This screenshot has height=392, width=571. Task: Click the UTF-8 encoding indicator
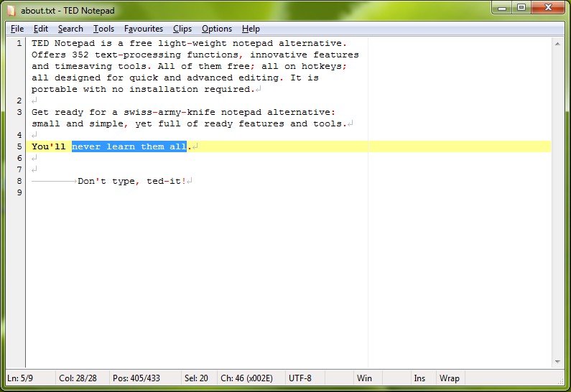pyautogui.click(x=300, y=378)
